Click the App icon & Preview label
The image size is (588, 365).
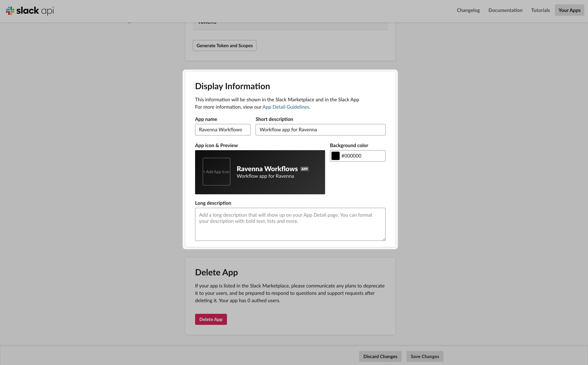click(216, 145)
